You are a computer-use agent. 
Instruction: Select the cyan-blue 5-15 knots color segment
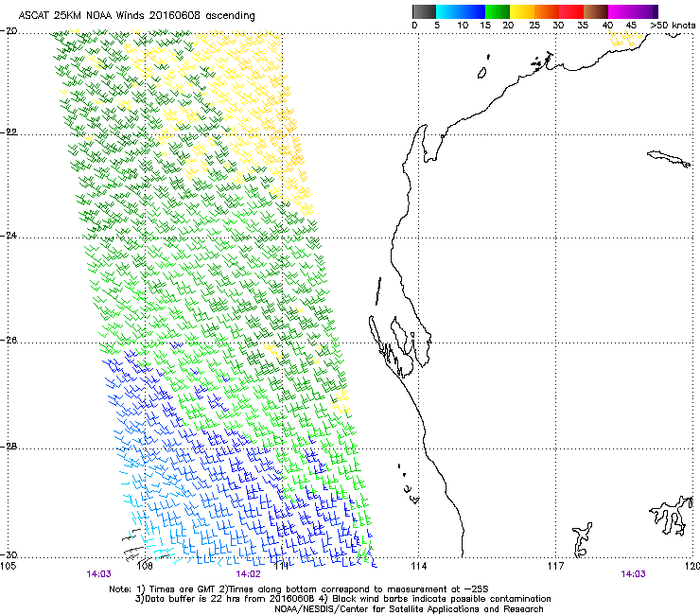[461, 11]
